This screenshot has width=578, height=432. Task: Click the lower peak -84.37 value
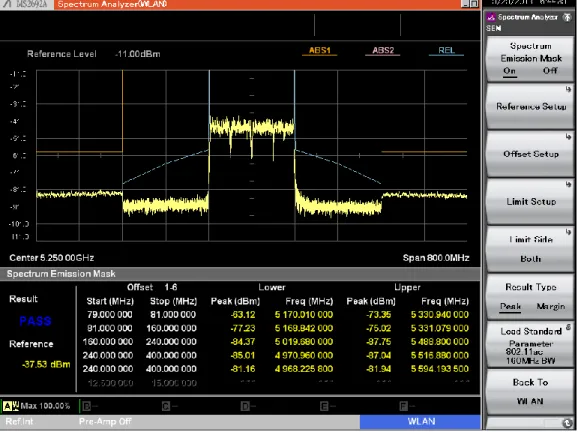(x=243, y=342)
